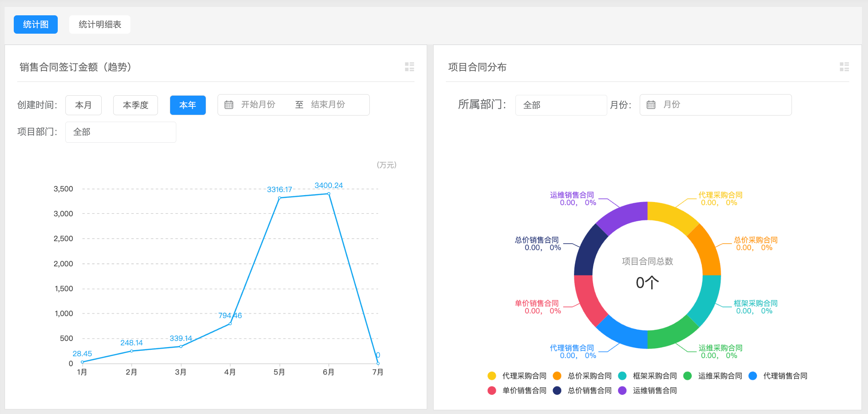The image size is (868, 414).
Task: Click the orange 总价采购合同 donut segment
Action: pos(707,250)
